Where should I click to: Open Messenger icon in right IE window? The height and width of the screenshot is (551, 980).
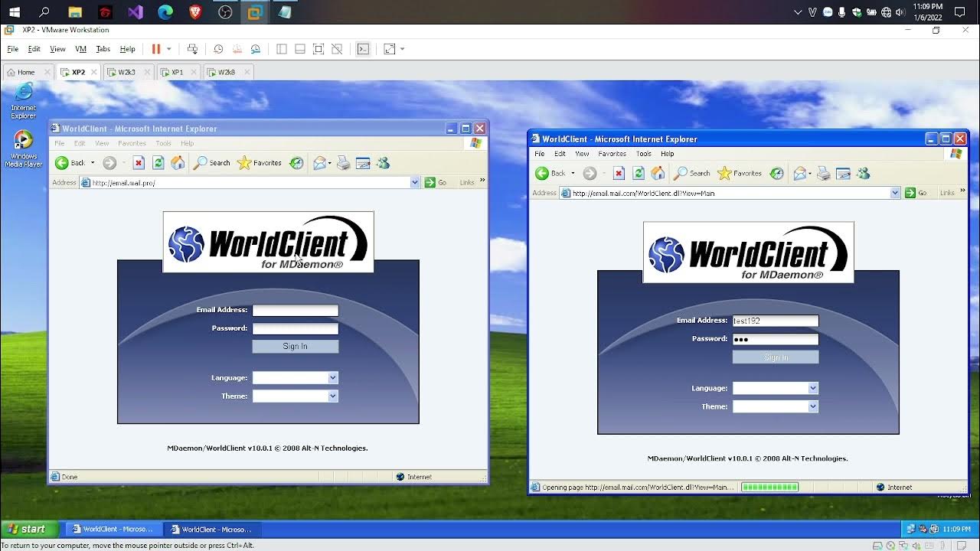864,174
